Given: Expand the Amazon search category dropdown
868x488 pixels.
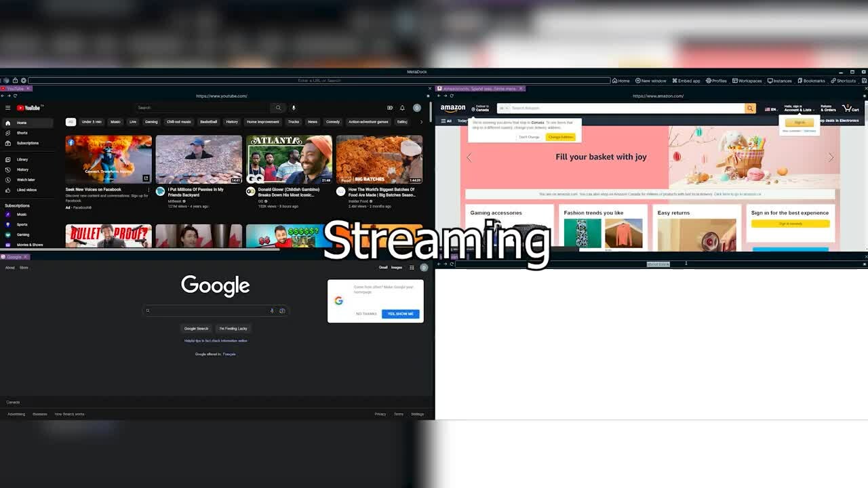Looking at the screenshot, I should (502, 108).
